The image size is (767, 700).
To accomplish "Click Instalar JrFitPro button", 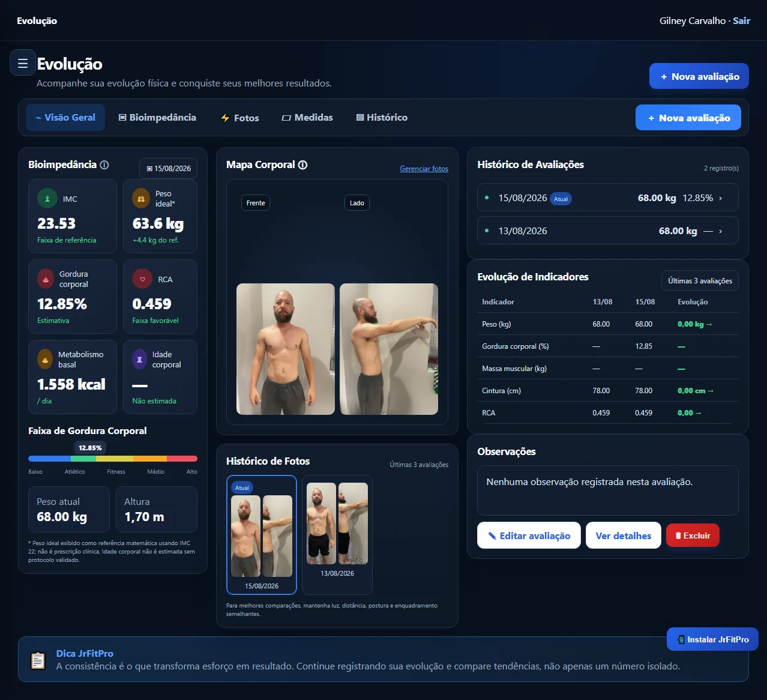I will (712, 639).
